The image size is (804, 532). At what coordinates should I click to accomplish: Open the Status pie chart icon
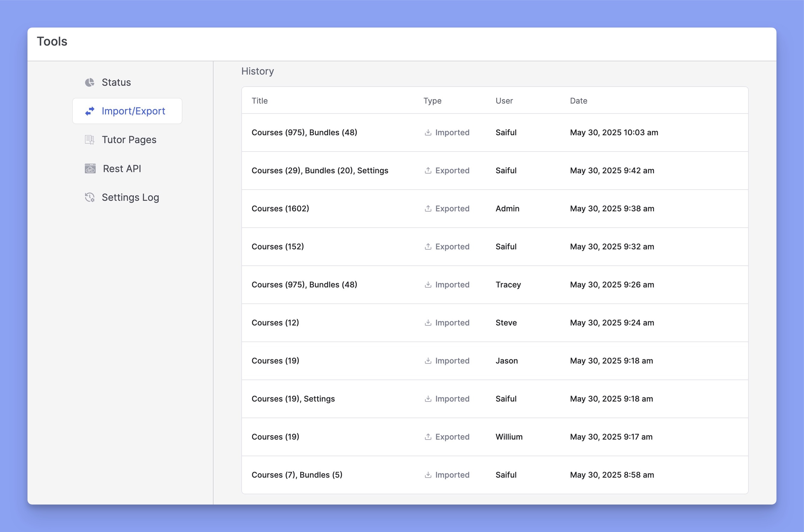pos(90,82)
